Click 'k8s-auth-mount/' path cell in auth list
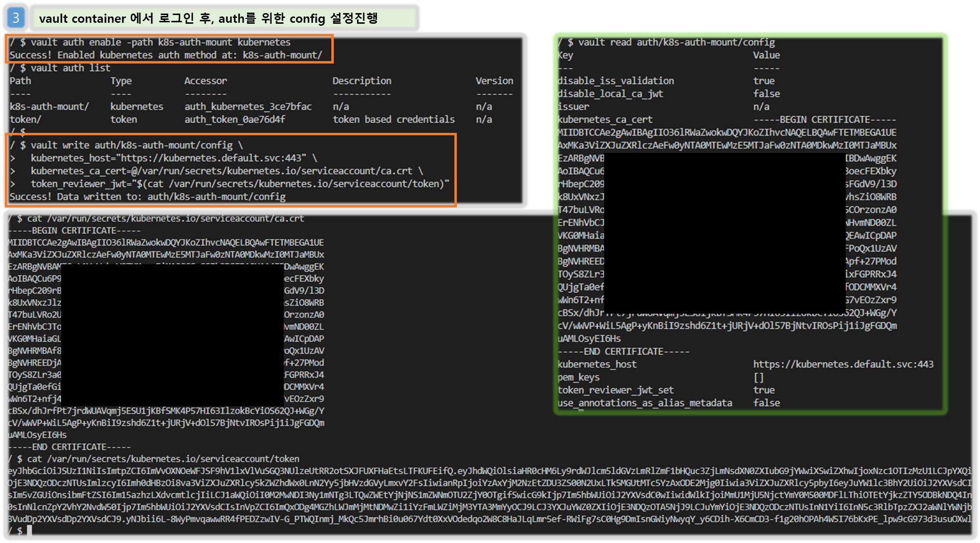980x543 pixels. click(x=49, y=107)
